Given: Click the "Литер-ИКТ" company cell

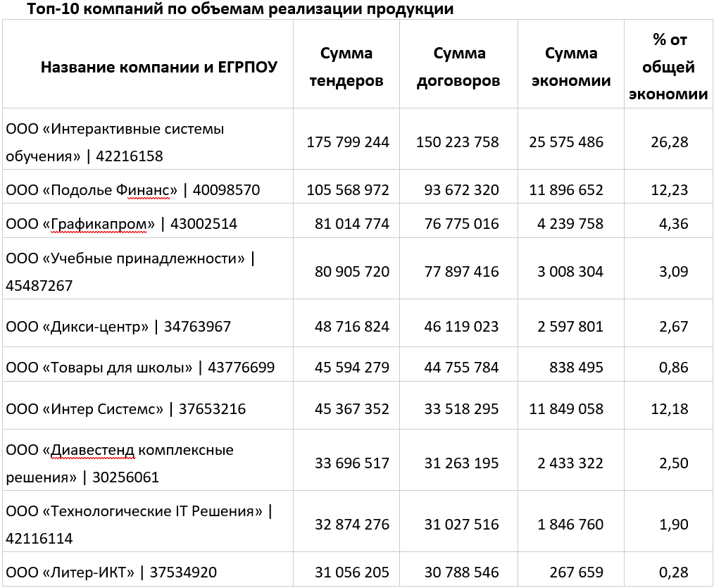Looking at the screenshot, I should point(111,573).
